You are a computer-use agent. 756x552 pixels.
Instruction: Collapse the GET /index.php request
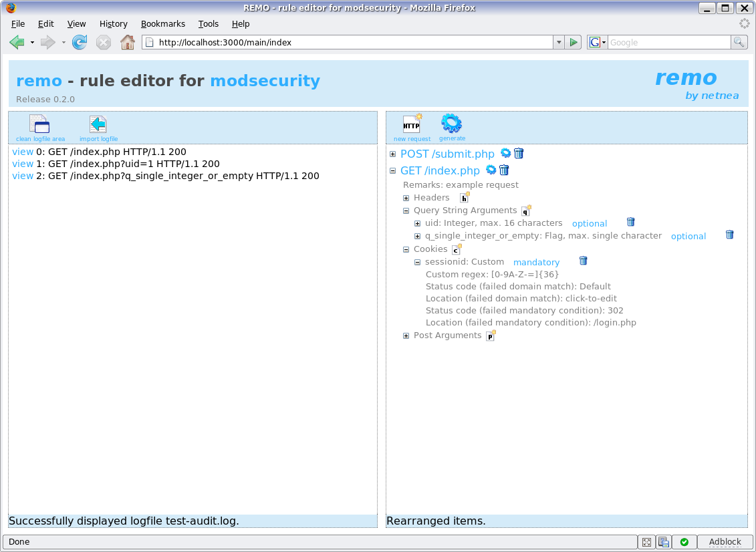pyautogui.click(x=393, y=170)
